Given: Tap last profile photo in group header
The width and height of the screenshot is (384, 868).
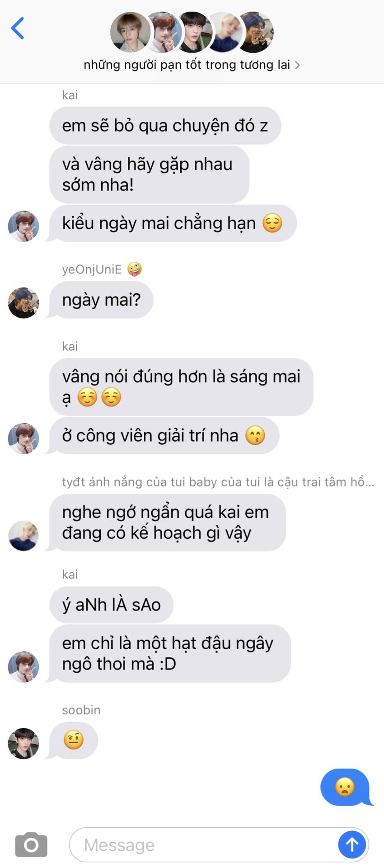Looking at the screenshot, I should [256, 32].
